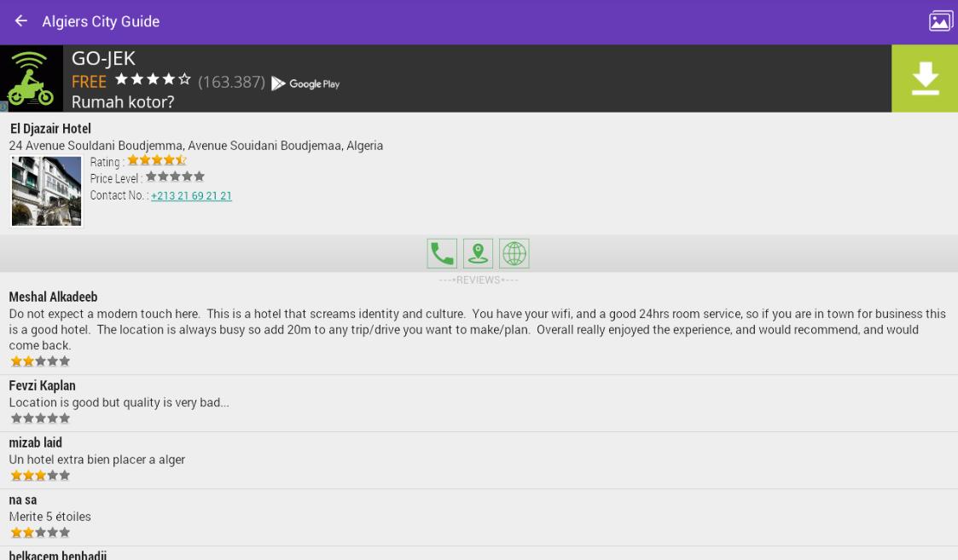Select reviewer name na sa
The image size is (958, 560).
pos(22,500)
